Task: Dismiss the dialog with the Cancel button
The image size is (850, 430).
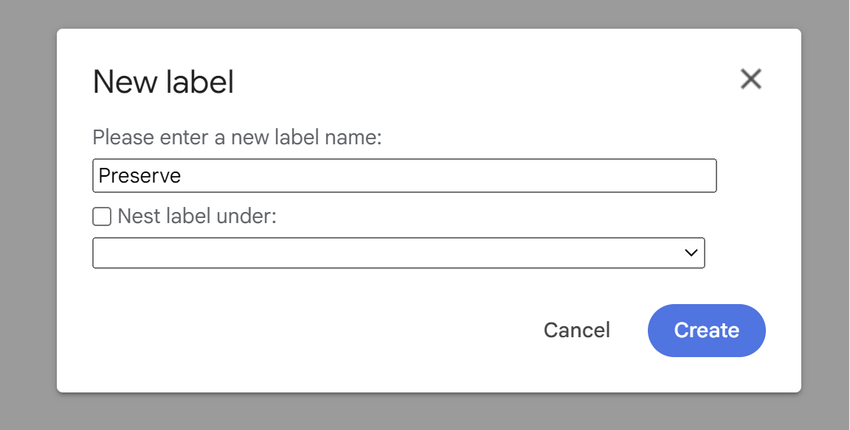Action: [576, 330]
